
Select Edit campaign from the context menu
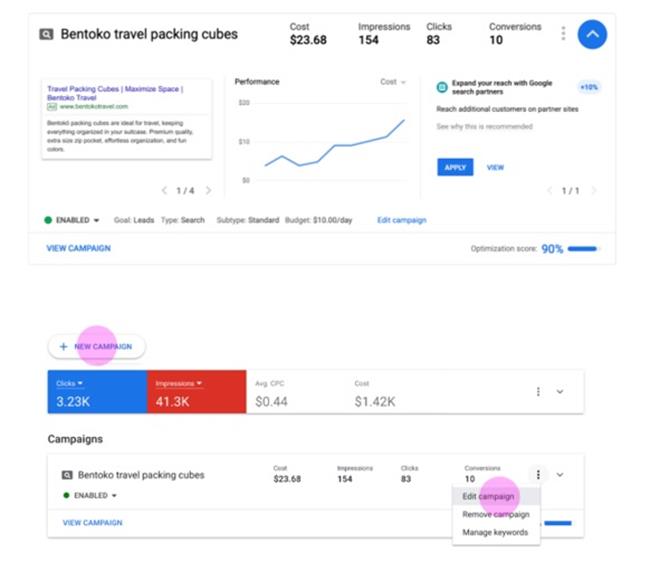click(496, 496)
